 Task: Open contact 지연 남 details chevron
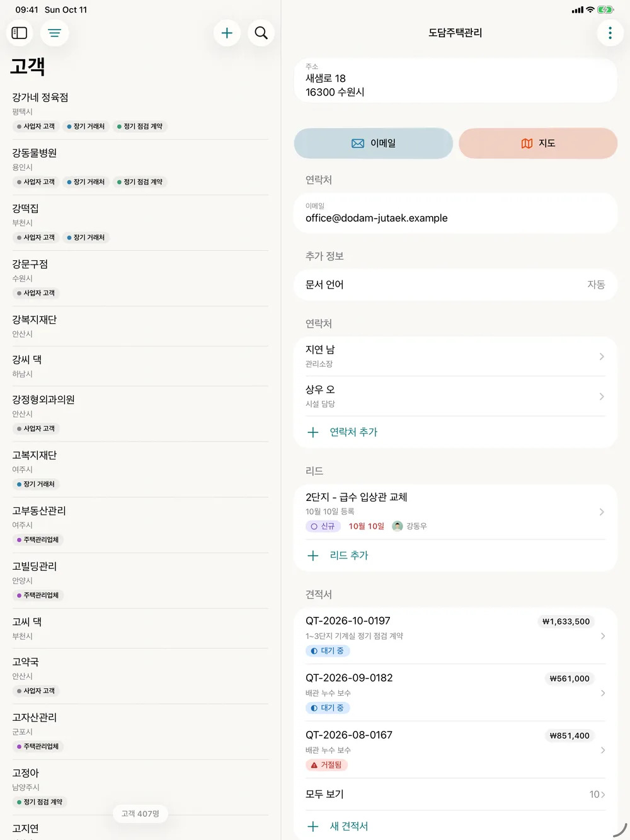[x=602, y=357]
